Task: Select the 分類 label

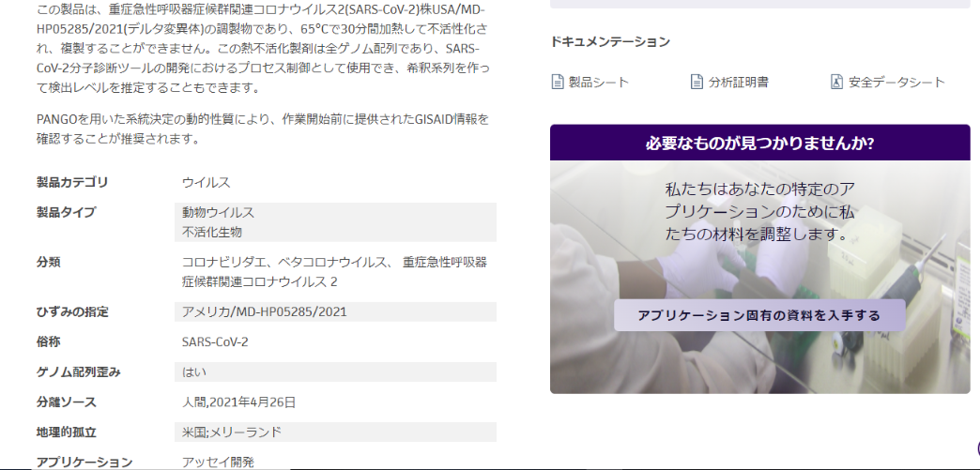Action: (x=48, y=262)
